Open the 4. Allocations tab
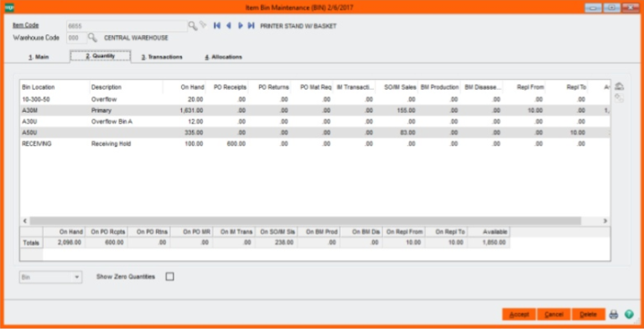This screenshot has width=644, height=329. (x=223, y=57)
